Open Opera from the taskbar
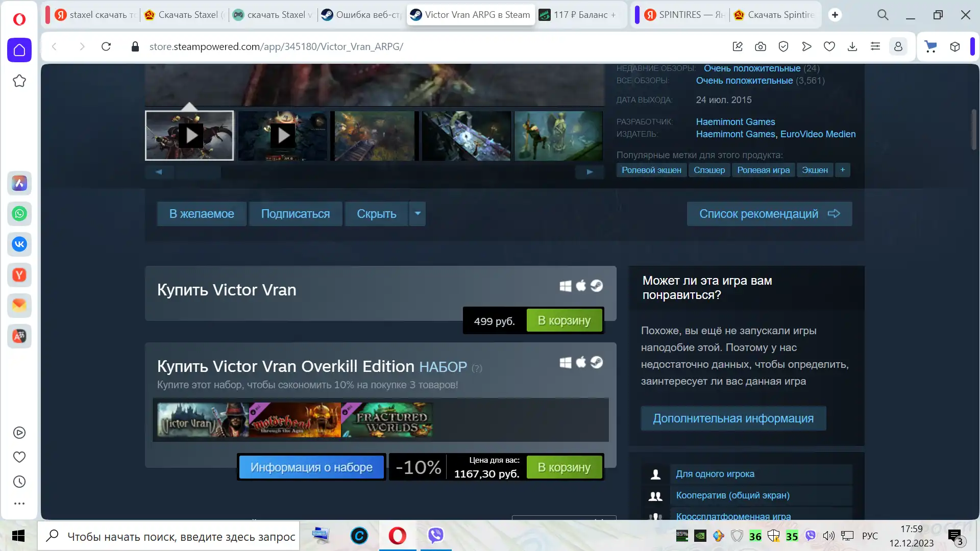 [397, 535]
